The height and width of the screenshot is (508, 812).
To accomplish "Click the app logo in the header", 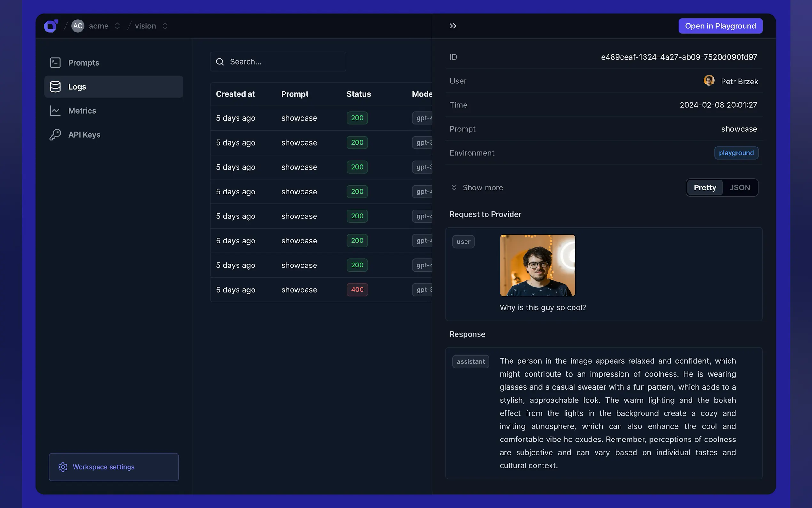I will [51, 26].
